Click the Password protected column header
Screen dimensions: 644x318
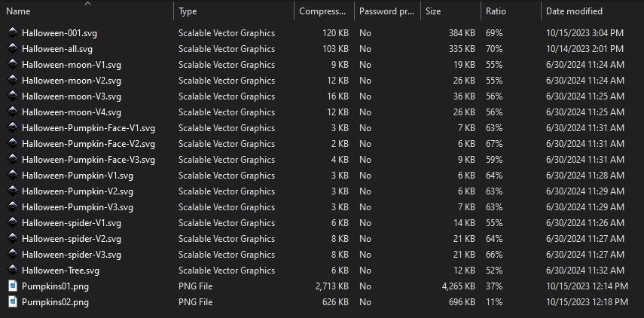388,11
